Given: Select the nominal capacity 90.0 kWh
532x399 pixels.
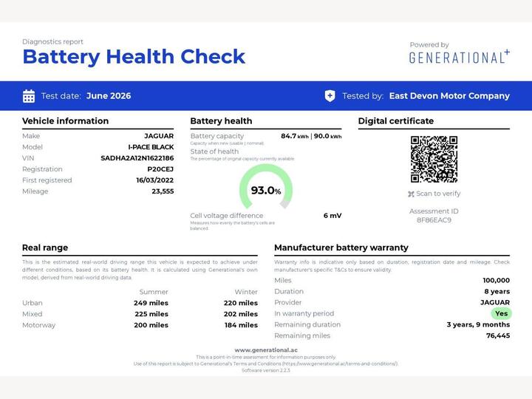Looking at the screenshot, I should click(x=328, y=136).
